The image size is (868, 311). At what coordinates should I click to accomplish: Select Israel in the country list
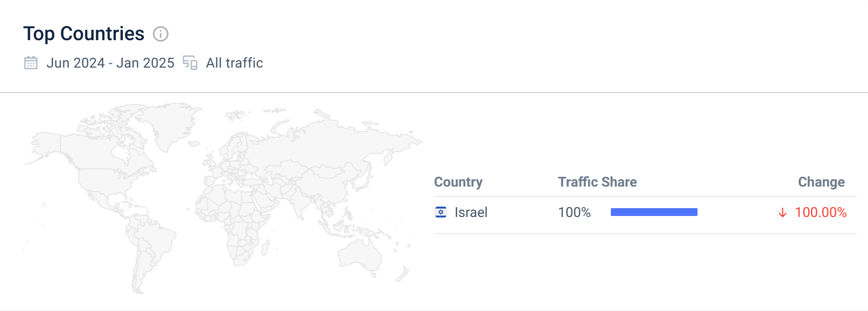click(470, 212)
